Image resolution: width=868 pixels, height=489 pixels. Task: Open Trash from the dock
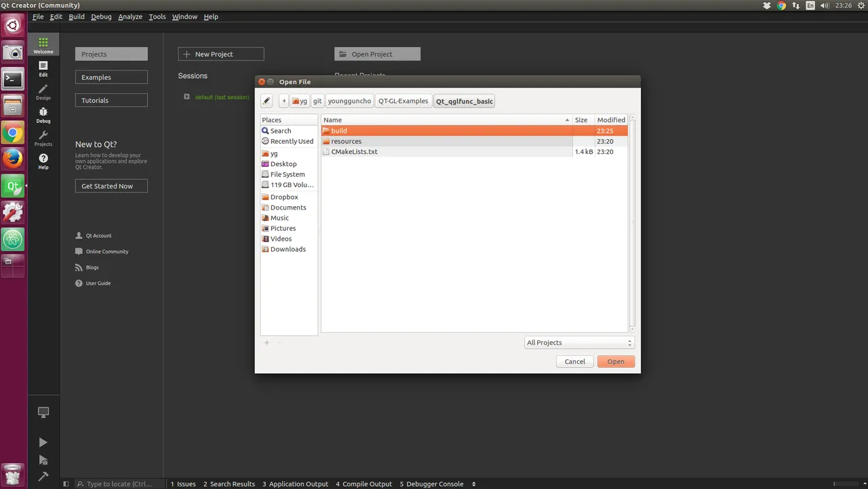(x=13, y=474)
